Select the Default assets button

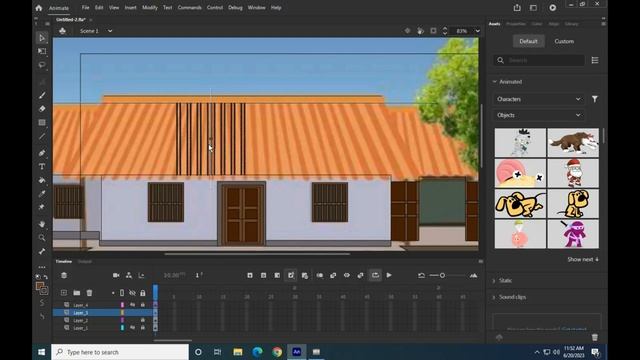(x=528, y=41)
